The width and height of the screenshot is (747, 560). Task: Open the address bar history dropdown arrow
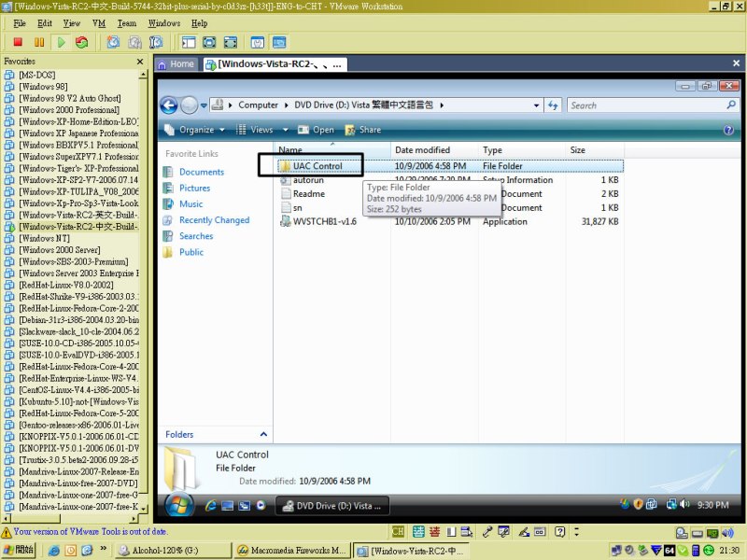tap(536, 105)
